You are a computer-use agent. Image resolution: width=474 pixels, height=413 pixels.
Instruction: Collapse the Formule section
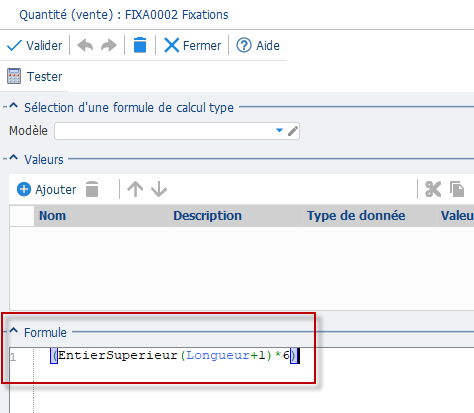tap(13, 331)
